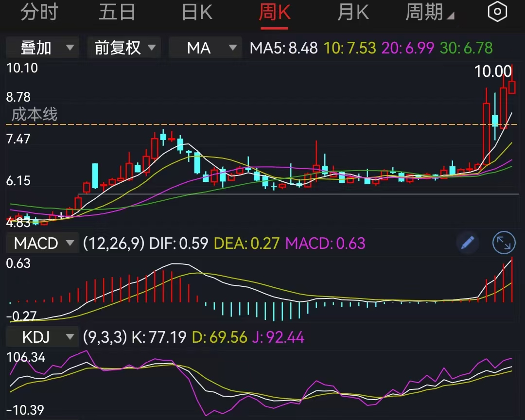Switch to the 周K weekly tab

tap(275, 11)
